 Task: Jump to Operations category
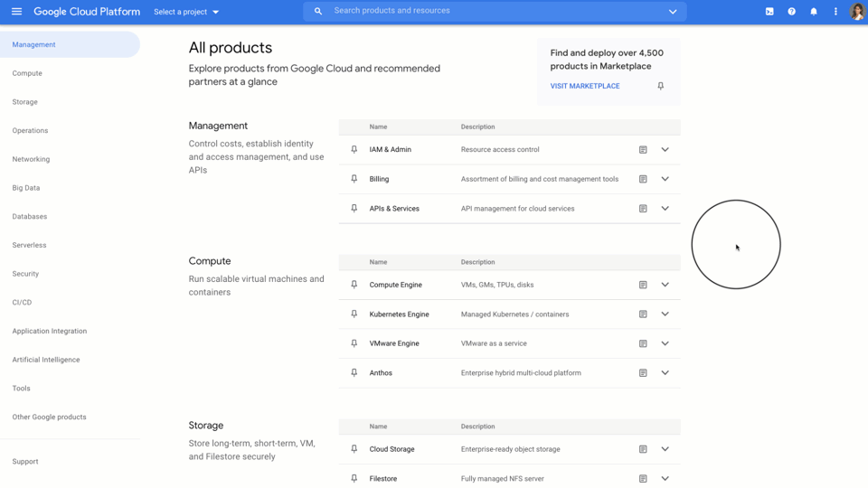pyautogui.click(x=30, y=130)
